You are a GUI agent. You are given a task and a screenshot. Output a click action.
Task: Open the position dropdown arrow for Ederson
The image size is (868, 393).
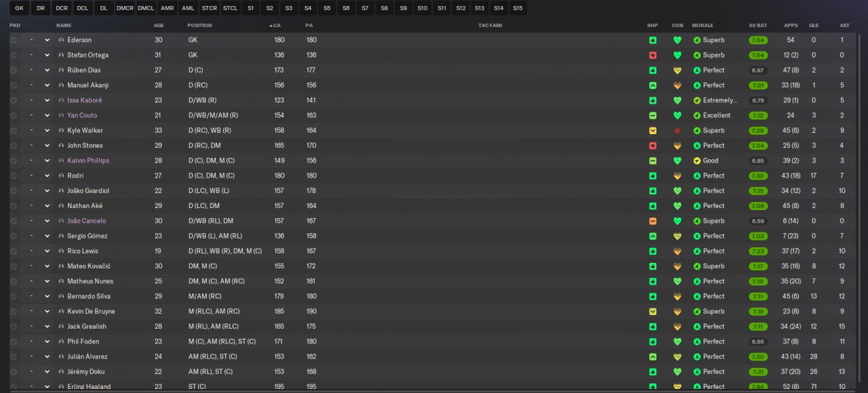47,40
